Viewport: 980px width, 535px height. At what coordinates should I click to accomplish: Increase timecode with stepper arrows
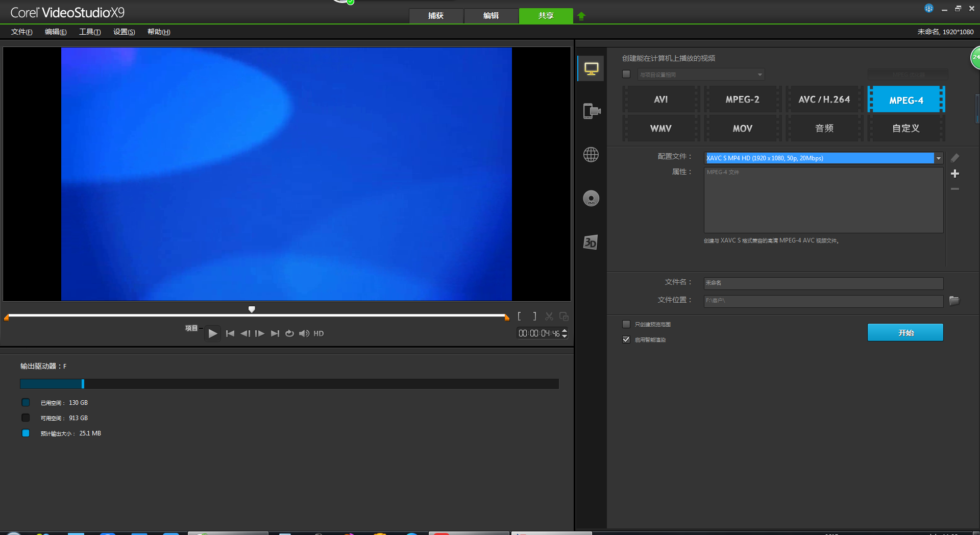(x=565, y=331)
